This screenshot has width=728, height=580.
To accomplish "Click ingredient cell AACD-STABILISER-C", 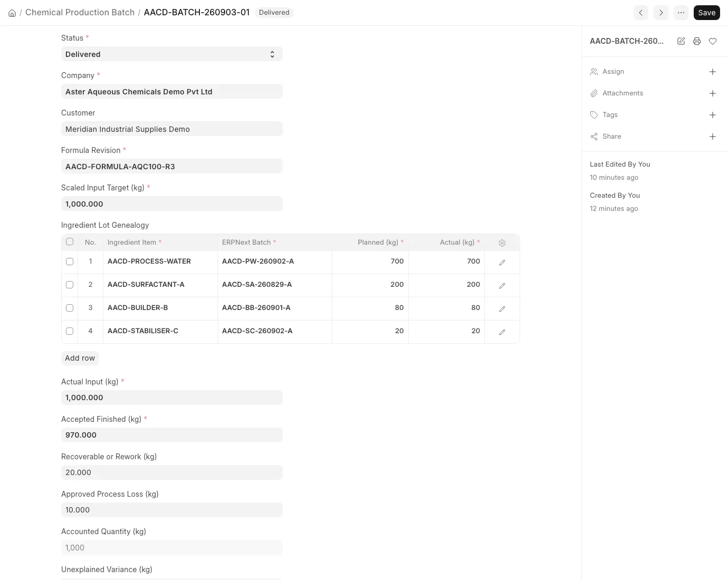I will click(160, 331).
